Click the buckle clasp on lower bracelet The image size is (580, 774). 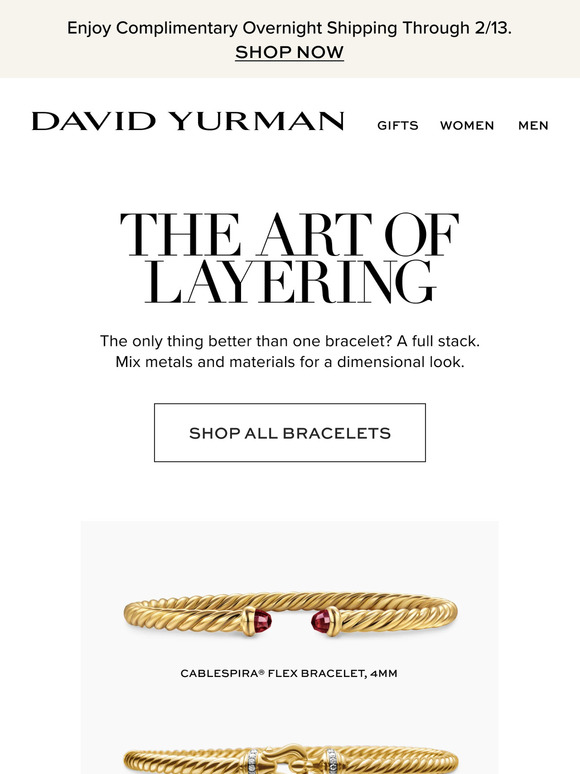tap(294, 759)
